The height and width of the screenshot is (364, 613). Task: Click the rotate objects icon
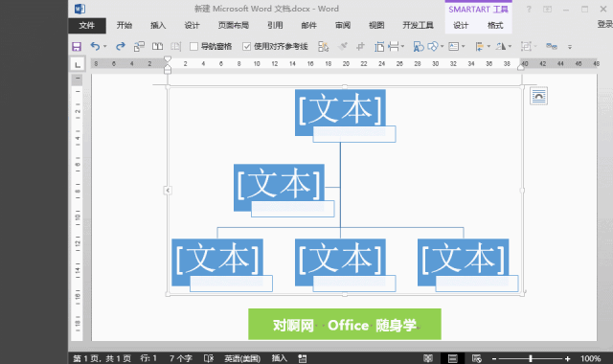(501, 47)
